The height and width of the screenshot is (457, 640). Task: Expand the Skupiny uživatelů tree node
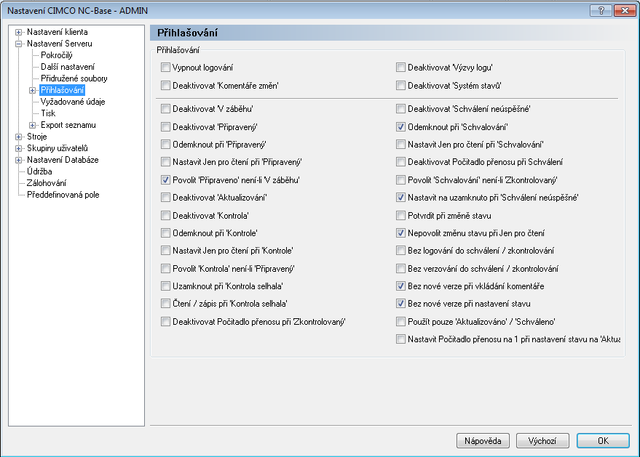point(18,149)
